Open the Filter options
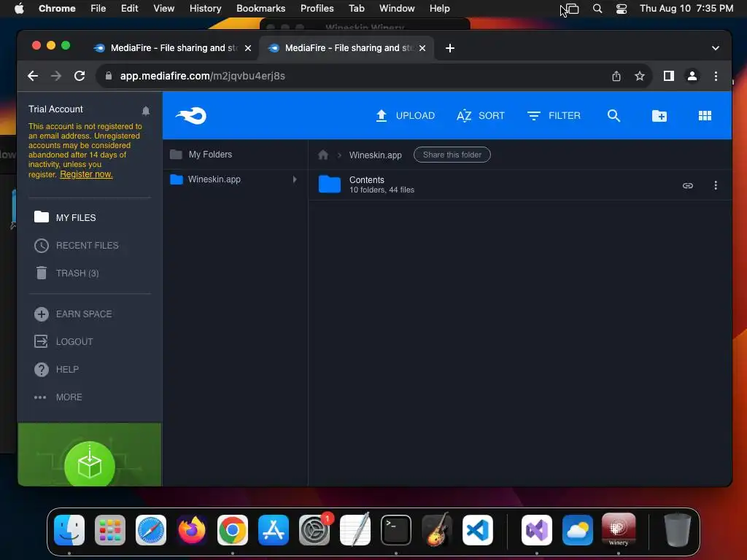The height and width of the screenshot is (560, 747). click(554, 116)
